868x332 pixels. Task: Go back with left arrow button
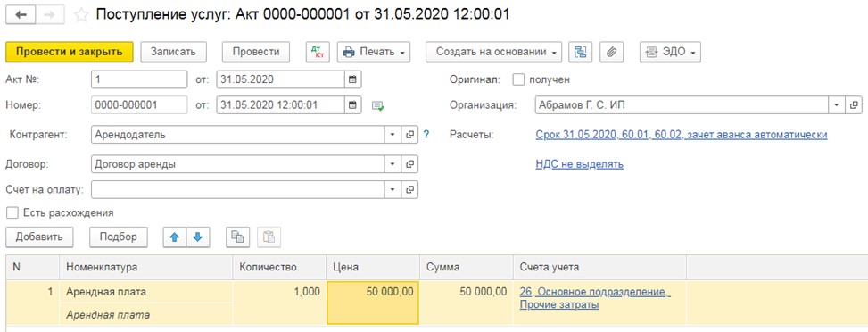tap(22, 15)
